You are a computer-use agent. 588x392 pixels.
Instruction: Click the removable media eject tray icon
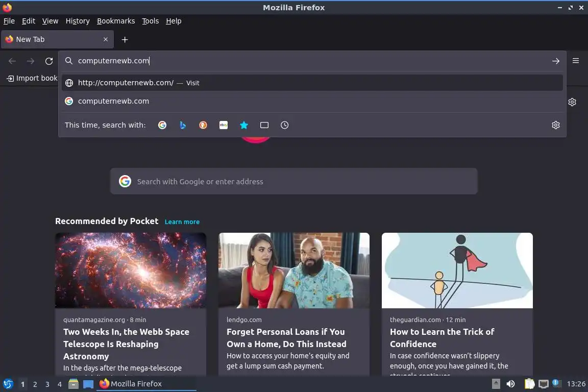pos(496,384)
